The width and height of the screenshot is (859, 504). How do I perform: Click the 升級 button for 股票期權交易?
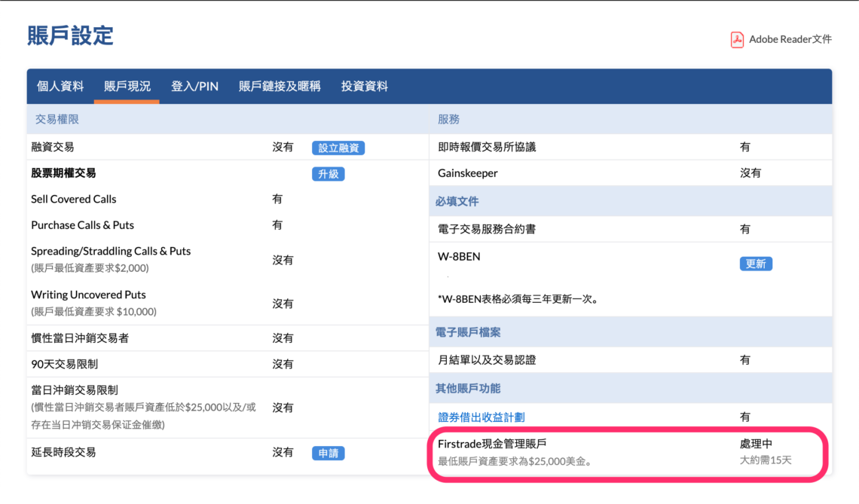328,173
